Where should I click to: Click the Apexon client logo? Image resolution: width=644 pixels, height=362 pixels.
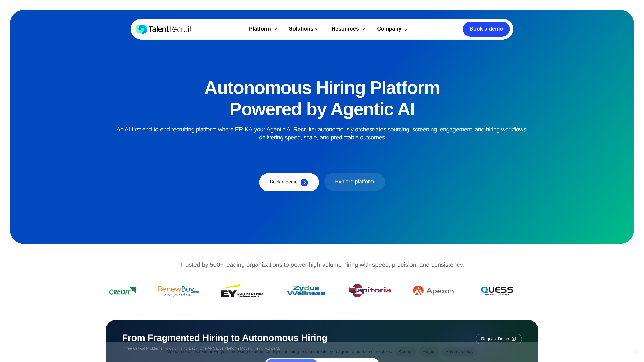(433, 291)
